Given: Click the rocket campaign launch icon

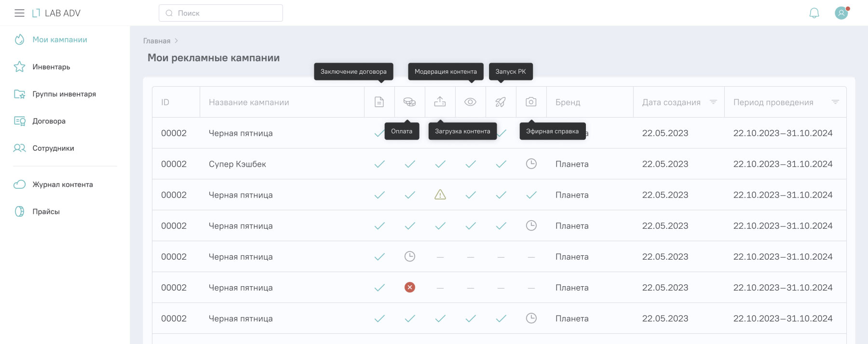Looking at the screenshot, I should coord(501,102).
